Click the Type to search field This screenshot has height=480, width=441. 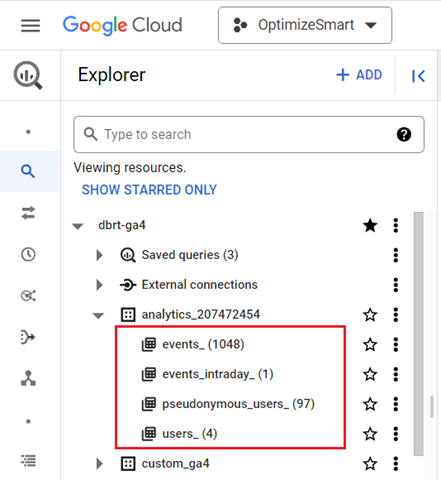click(249, 134)
